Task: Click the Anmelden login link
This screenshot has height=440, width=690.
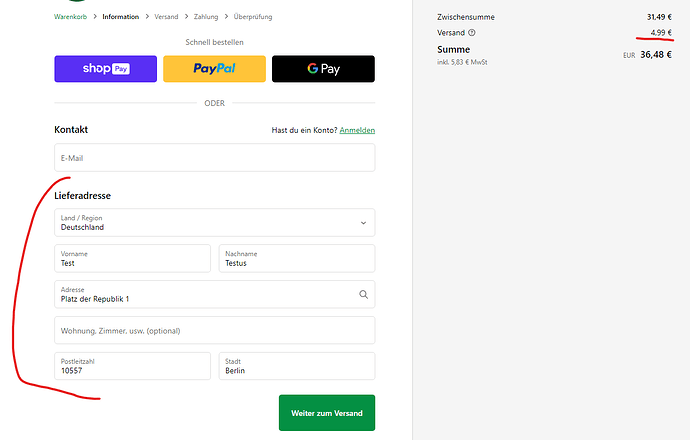Action: tap(357, 130)
